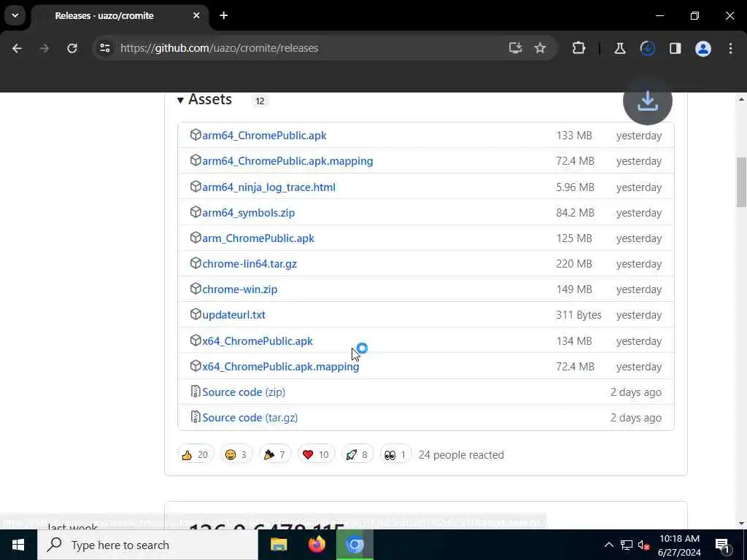Click the "24 people reacted" text

461,455
